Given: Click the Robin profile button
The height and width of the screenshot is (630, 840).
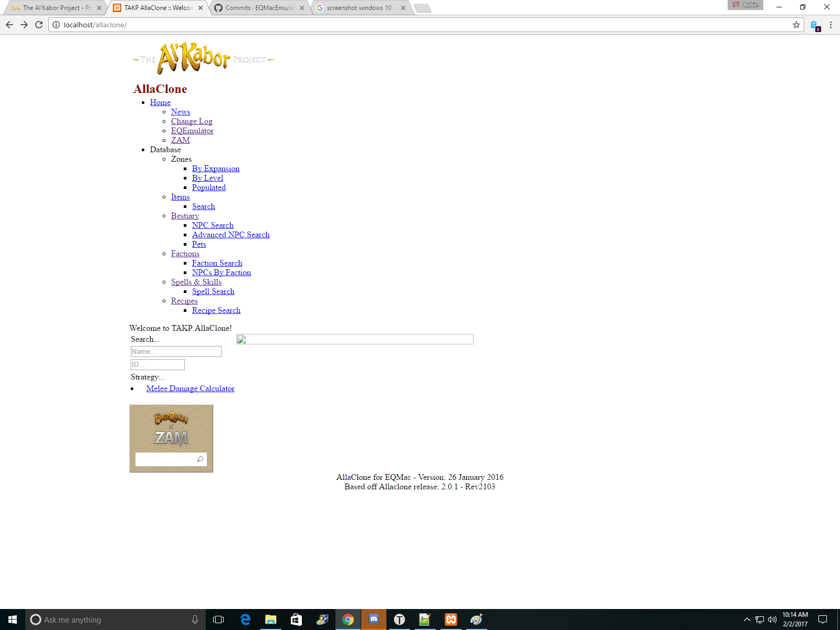Looking at the screenshot, I should pos(745,5).
